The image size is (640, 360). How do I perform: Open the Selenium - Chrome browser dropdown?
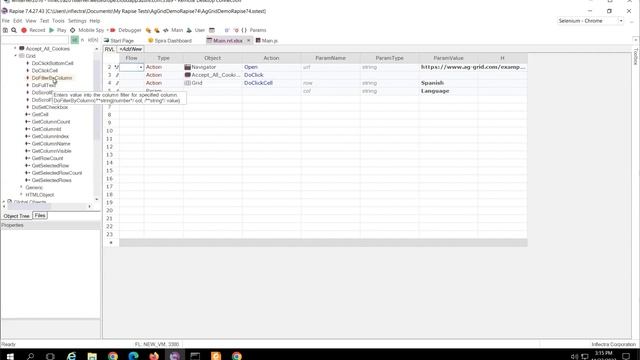621,21
